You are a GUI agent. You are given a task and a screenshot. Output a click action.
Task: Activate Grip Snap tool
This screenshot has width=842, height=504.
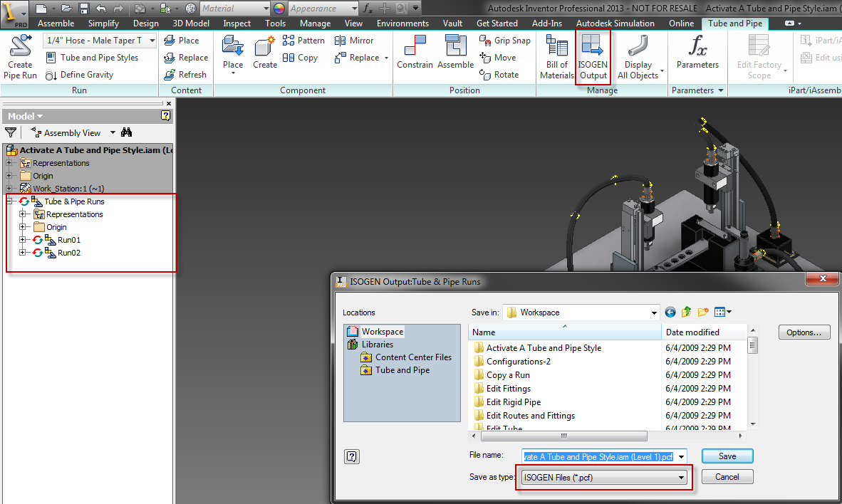coord(505,41)
